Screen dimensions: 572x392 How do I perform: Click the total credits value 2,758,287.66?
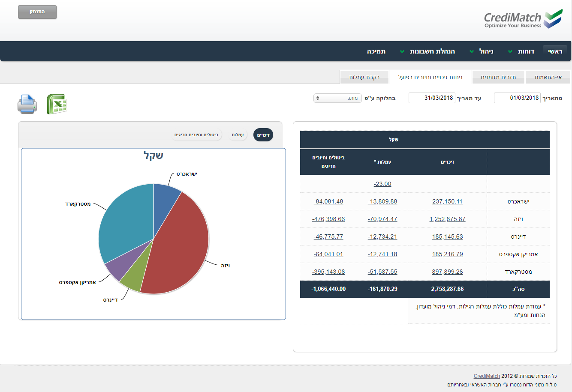click(447, 289)
